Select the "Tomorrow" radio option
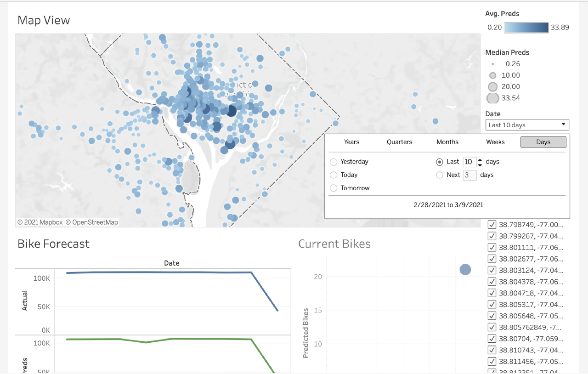Image resolution: width=588 pixels, height=374 pixels. (x=333, y=188)
